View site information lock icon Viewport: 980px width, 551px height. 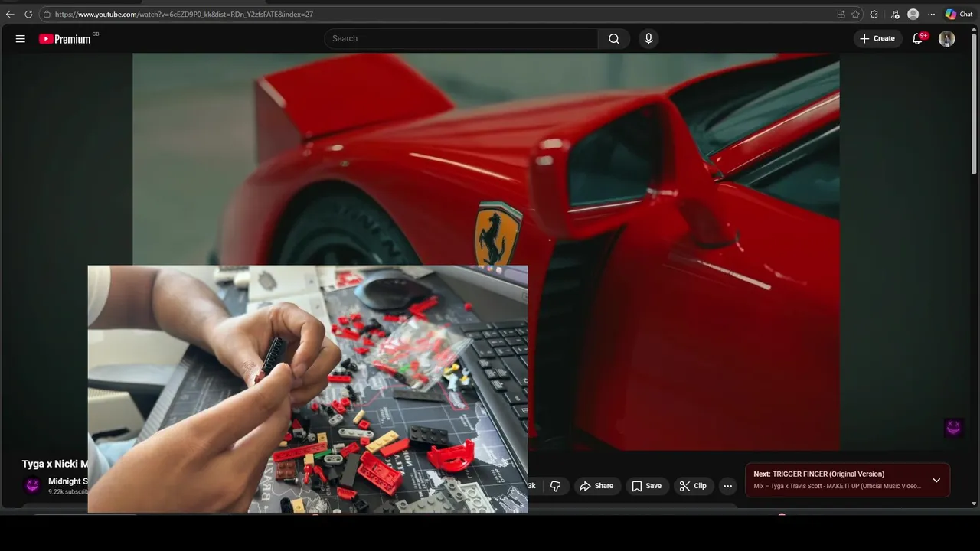(x=47, y=15)
